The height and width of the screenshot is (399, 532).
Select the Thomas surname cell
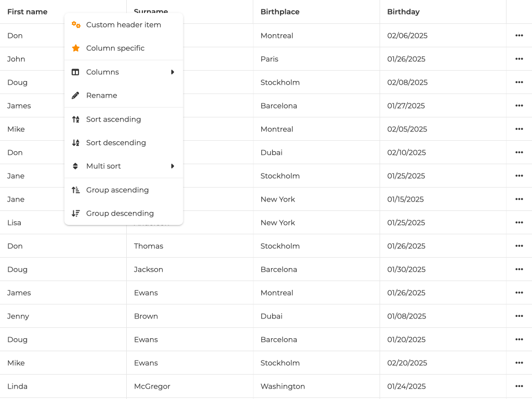(149, 246)
